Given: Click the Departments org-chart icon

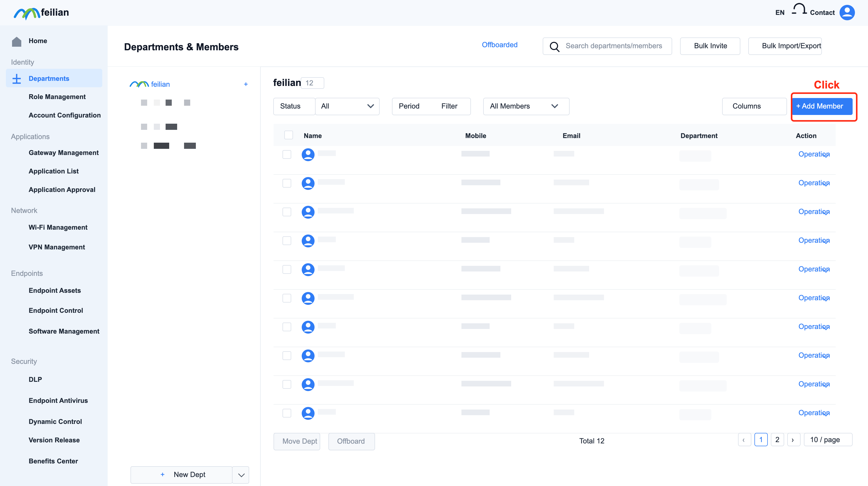Looking at the screenshot, I should pyautogui.click(x=16, y=79).
